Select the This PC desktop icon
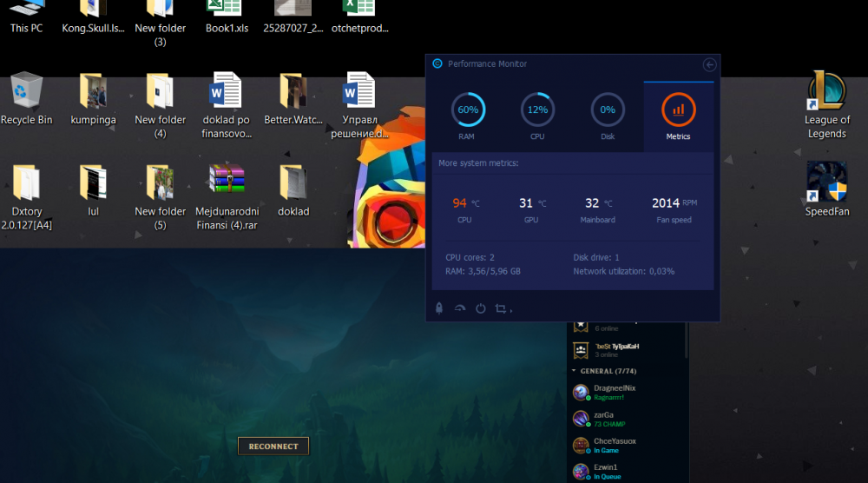Viewport: 868px width, 483px height. point(26,17)
